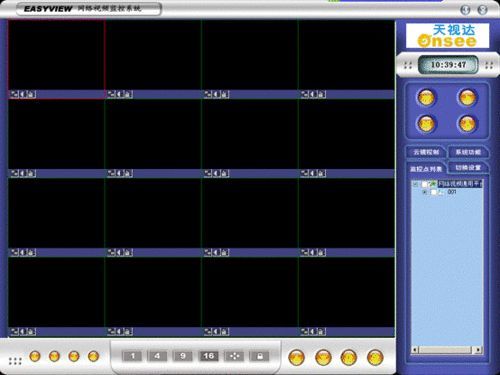Expand the 001 node in the device tree
The width and height of the screenshot is (500, 375).
[x=424, y=192]
